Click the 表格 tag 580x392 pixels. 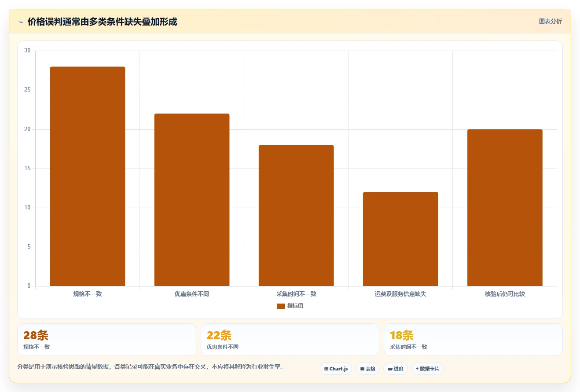coord(367,369)
